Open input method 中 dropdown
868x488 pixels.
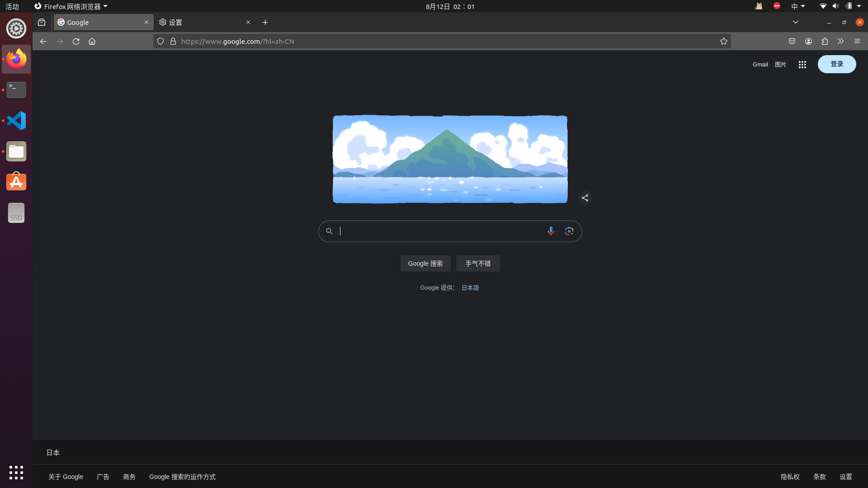pos(797,6)
